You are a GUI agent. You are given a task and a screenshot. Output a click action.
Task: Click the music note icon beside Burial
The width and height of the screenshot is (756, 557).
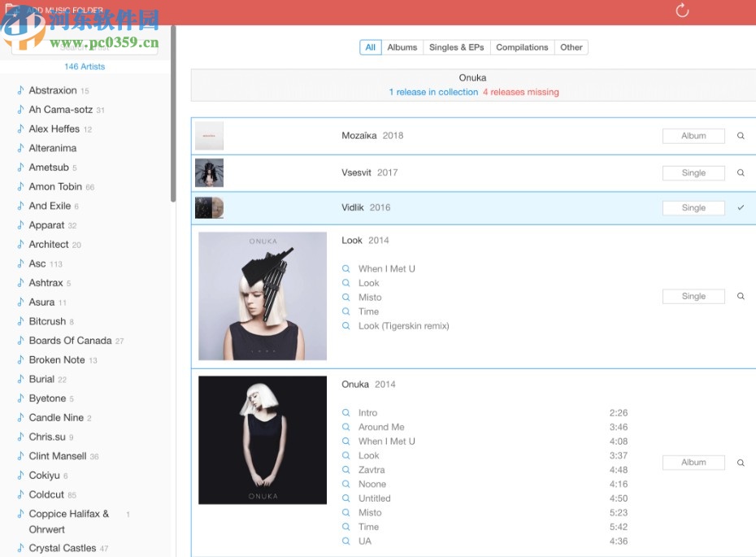[20, 379]
